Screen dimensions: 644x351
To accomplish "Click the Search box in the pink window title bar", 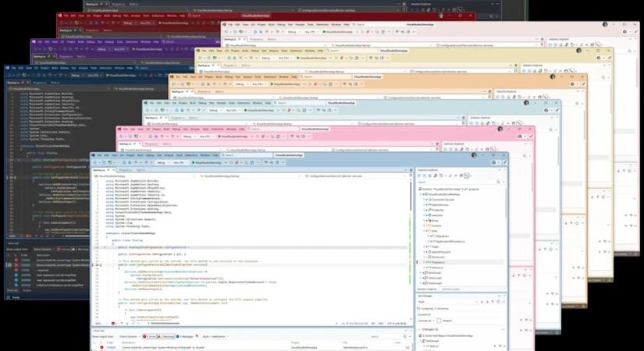I will click(272, 129).
